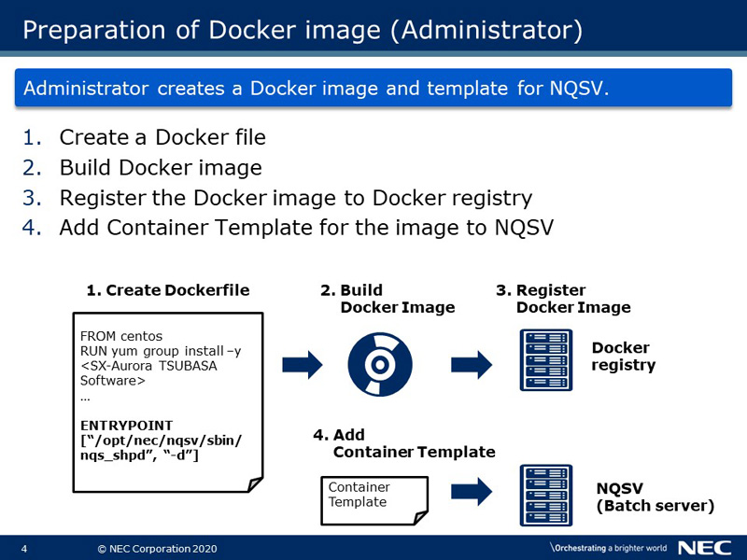Click the Container Template document icon
Image resolution: width=747 pixels, height=560 pixels.
(x=374, y=500)
